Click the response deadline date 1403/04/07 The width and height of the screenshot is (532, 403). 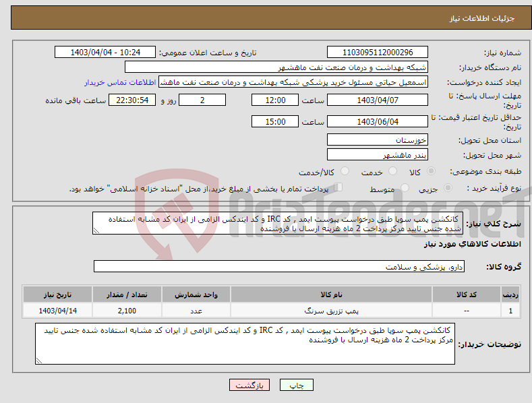[x=378, y=100]
